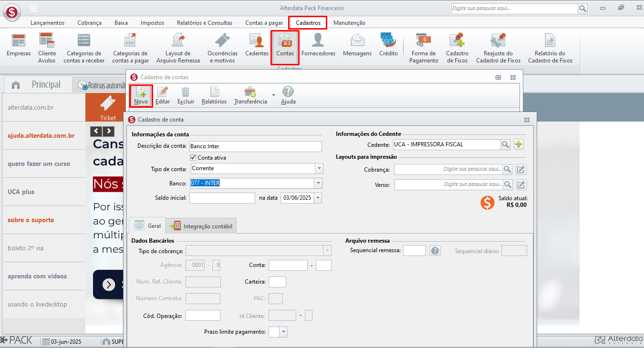Open Relatórios e Consultas tab
Viewport: 644px width, 358px height.
click(x=205, y=22)
